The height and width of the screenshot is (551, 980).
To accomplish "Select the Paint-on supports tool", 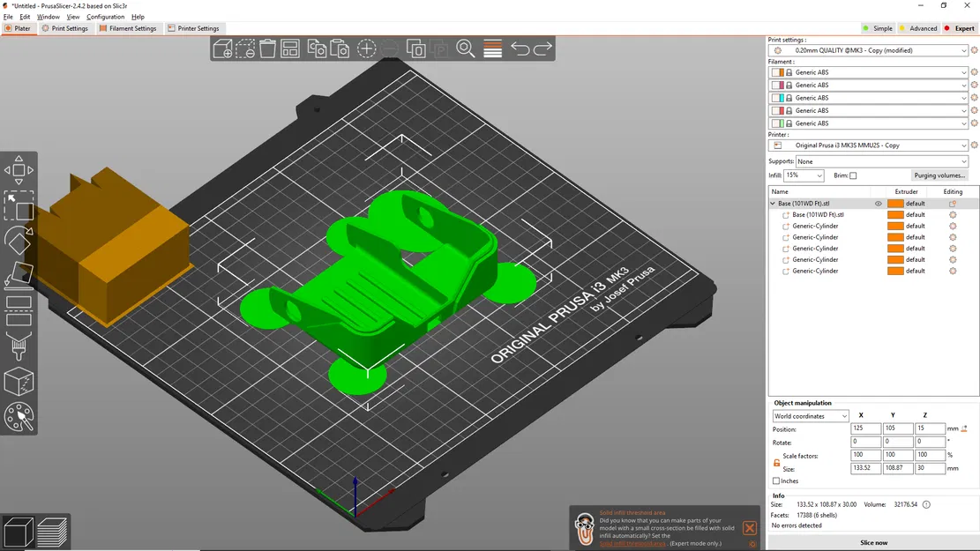I will point(19,346).
